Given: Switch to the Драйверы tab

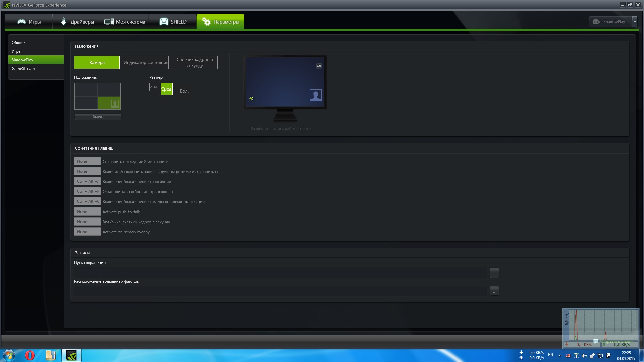Looking at the screenshot, I should pyautogui.click(x=76, y=22).
